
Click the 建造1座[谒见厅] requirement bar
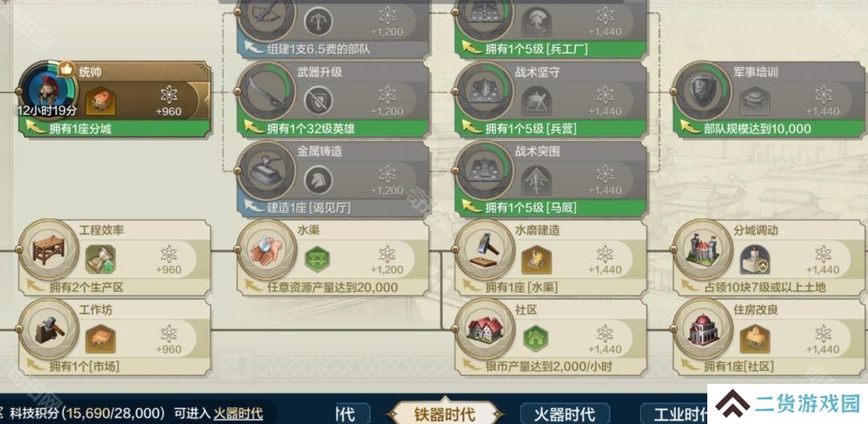tap(333, 209)
